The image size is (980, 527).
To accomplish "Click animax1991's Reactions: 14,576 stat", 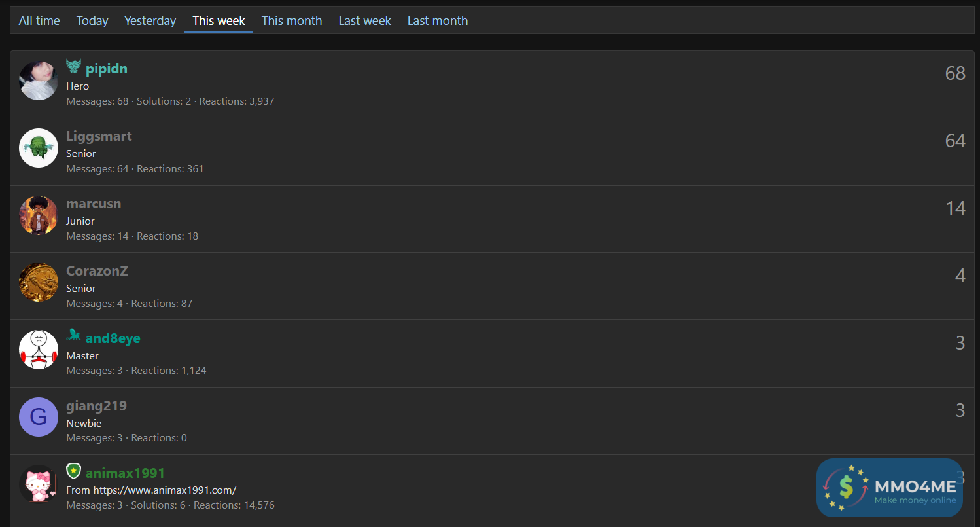I will click(234, 505).
